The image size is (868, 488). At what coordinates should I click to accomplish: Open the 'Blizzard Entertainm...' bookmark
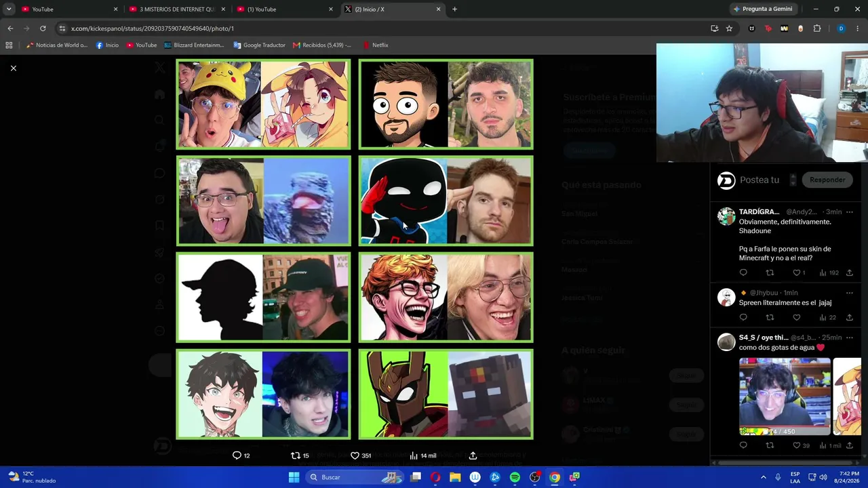194,45
